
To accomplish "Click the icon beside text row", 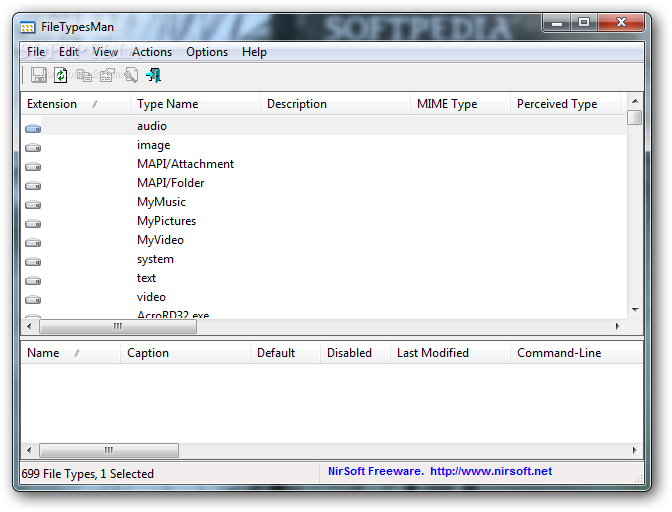I will [x=33, y=281].
